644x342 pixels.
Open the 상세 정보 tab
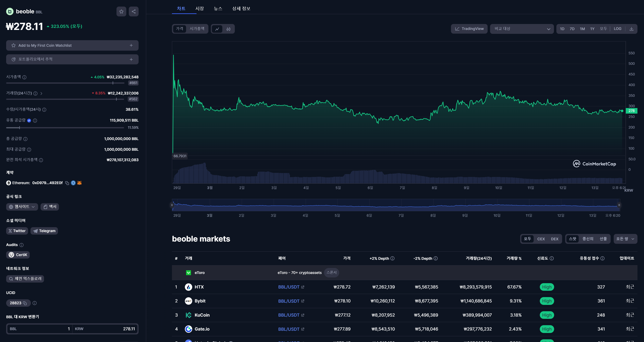click(x=241, y=9)
